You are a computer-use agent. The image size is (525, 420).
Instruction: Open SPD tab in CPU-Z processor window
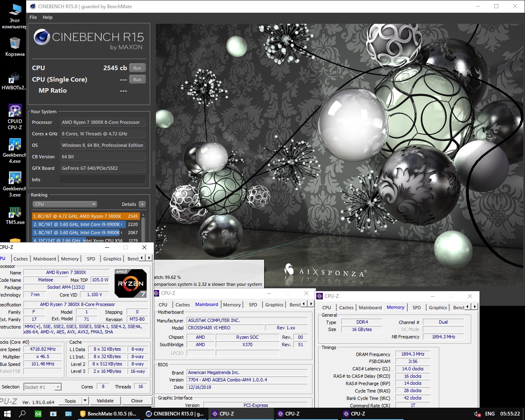pyautogui.click(x=91, y=259)
